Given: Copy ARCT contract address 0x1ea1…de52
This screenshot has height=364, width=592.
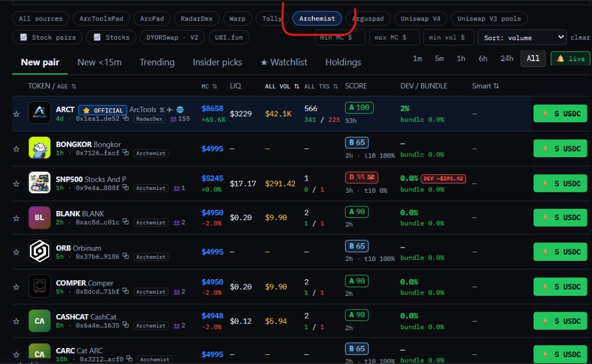Looking at the screenshot, I should (126, 119).
